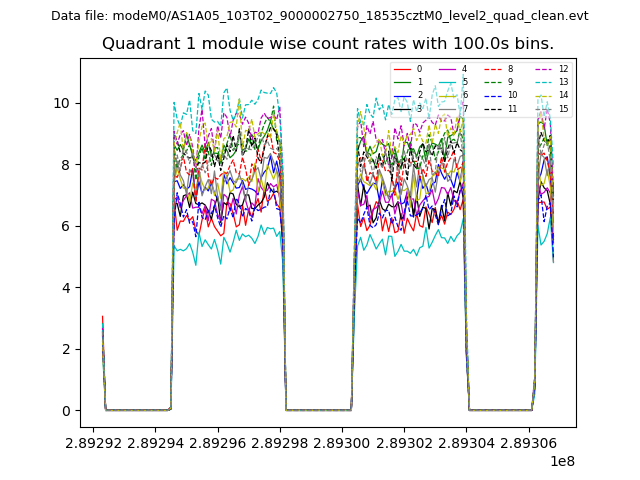The width and height of the screenshot is (640, 480).
Task: Click the magenta solid legend line for module 4
Action: pos(447,69)
